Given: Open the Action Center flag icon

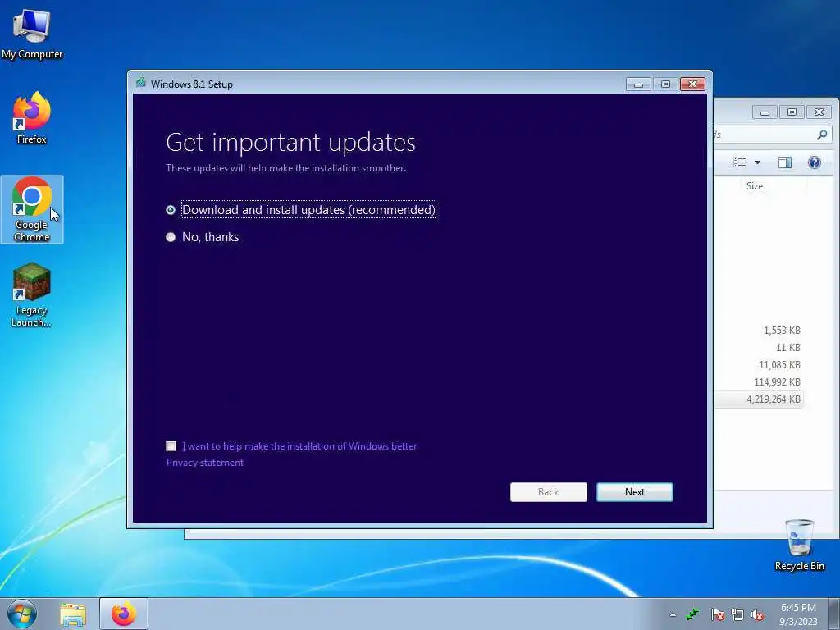Looking at the screenshot, I should tap(717, 614).
